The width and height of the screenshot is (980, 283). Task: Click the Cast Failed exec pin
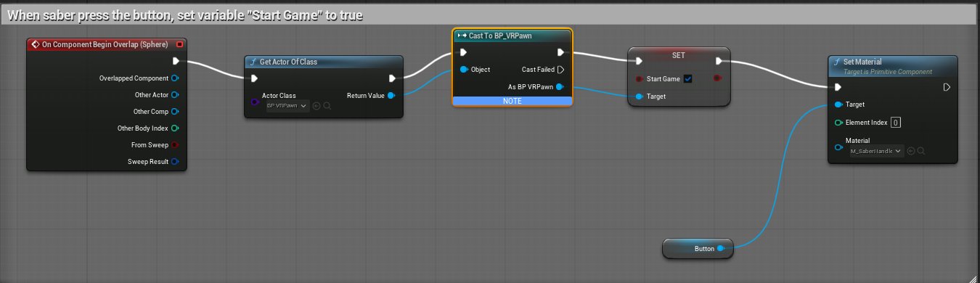[560, 70]
